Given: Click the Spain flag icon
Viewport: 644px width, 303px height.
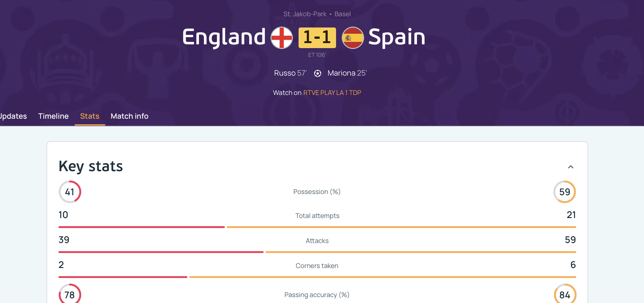Looking at the screenshot, I should [x=353, y=37].
